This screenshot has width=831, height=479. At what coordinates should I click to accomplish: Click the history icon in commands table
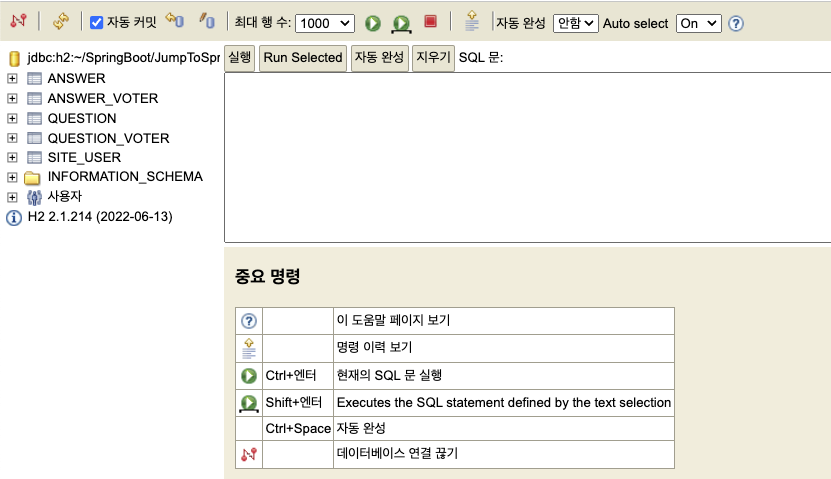(x=249, y=348)
